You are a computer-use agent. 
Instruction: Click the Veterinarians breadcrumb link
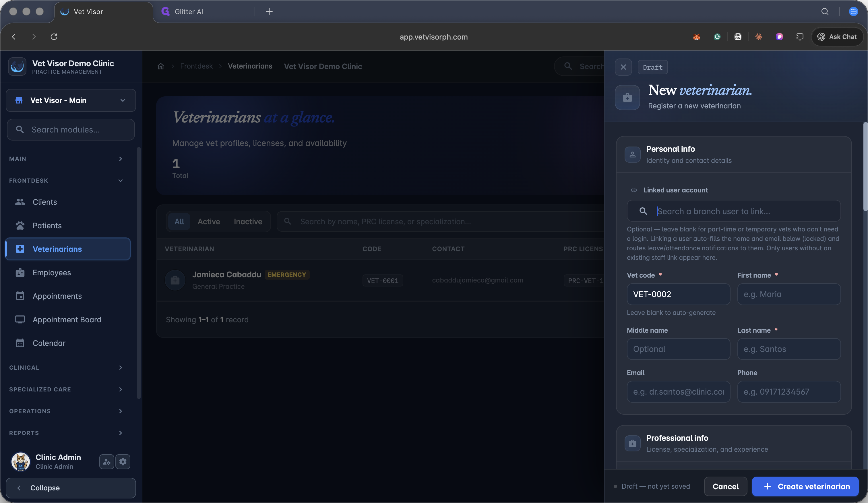pos(250,66)
